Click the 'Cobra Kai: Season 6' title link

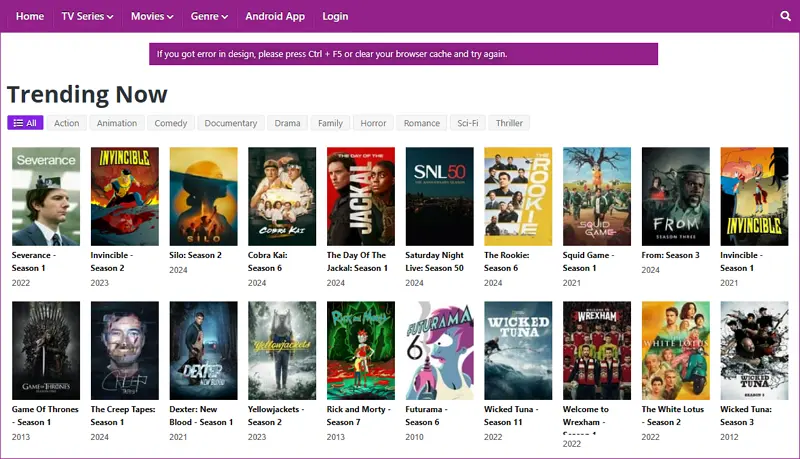pyautogui.click(x=268, y=262)
